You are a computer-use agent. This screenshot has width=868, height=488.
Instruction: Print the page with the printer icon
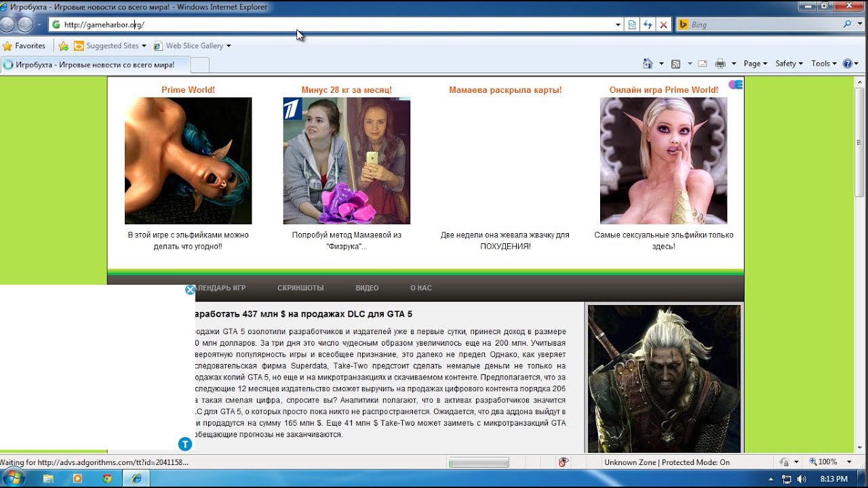click(720, 64)
